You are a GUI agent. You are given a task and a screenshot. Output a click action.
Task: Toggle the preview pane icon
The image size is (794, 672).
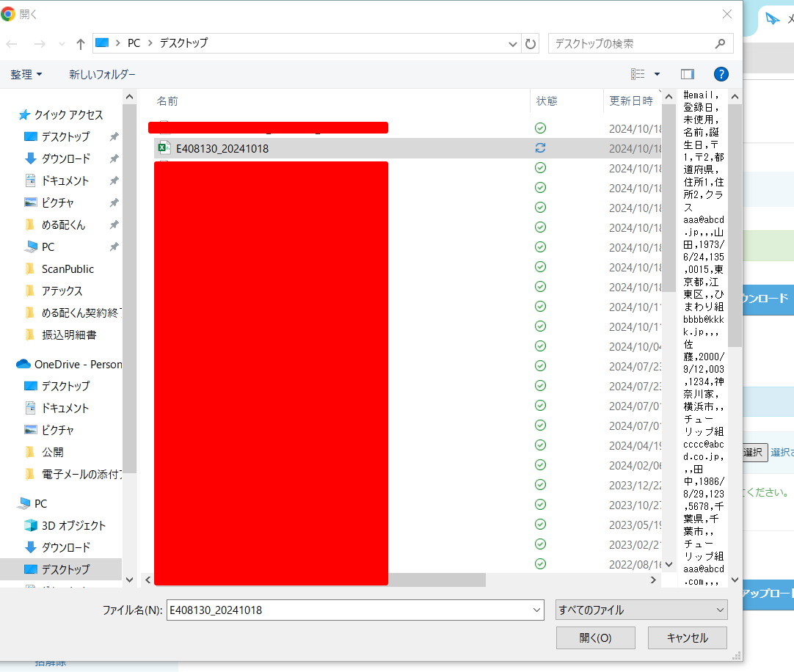click(x=687, y=74)
